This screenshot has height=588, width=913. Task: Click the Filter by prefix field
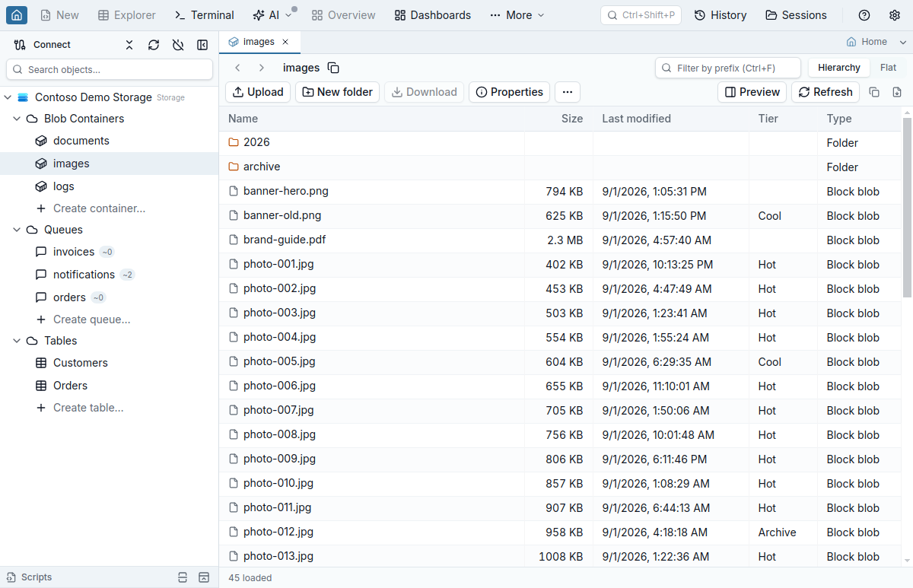tap(728, 68)
